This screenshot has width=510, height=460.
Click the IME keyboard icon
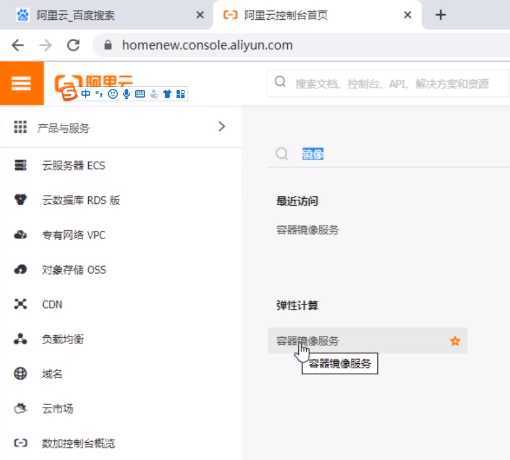click(140, 94)
